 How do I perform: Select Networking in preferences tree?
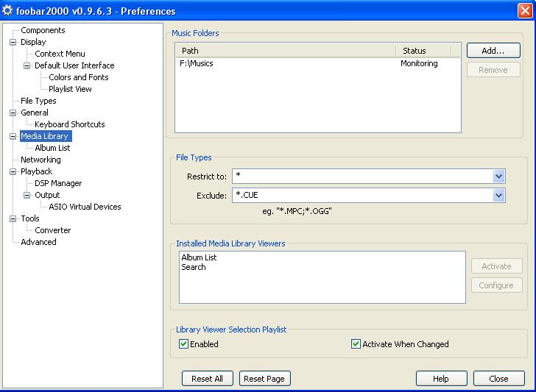pos(40,160)
